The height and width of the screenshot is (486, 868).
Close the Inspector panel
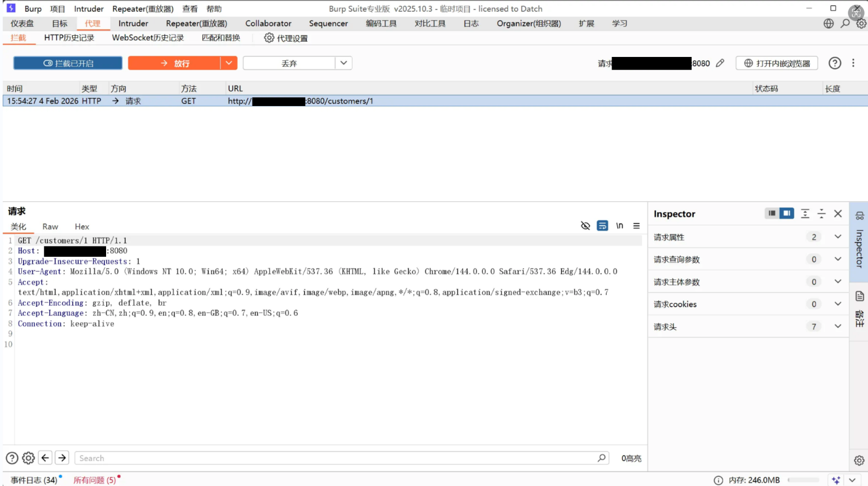coord(838,214)
